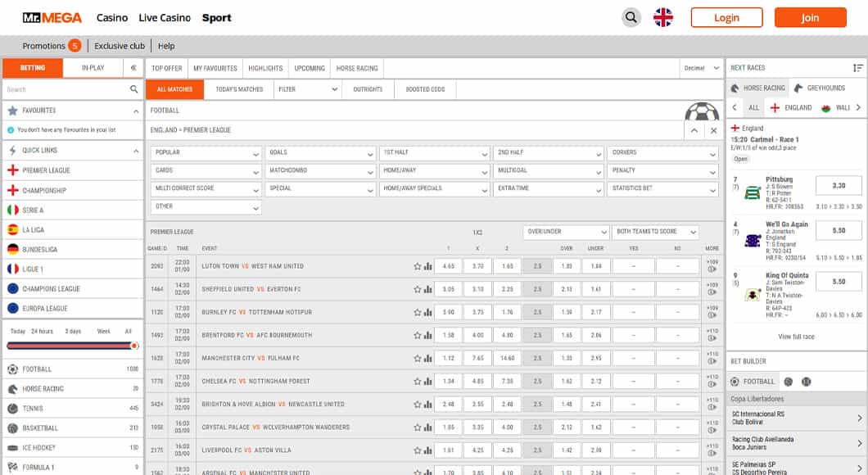Open statistics chart for Luton Town vs West Ham
The image size is (868, 475).
(427, 266)
